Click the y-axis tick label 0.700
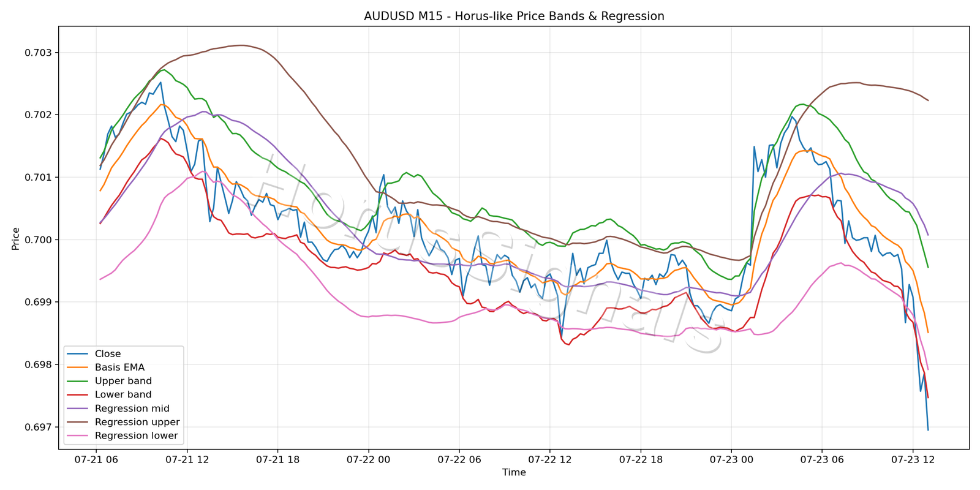This screenshot has height=490, width=980. coord(39,240)
